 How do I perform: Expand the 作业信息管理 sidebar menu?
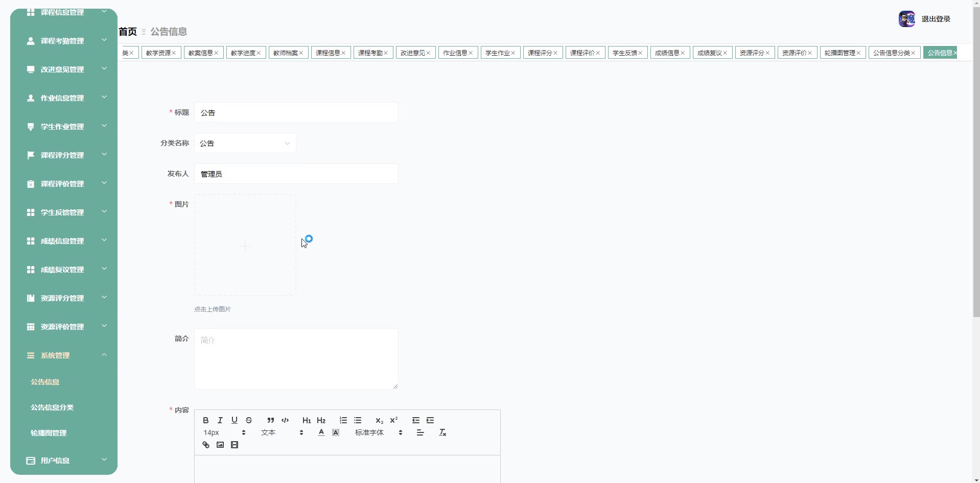coord(64,98)
